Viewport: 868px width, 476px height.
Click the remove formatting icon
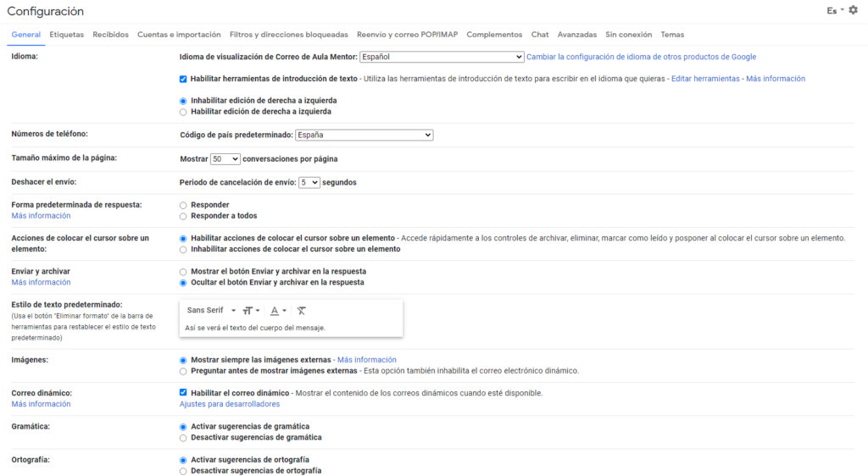pyautogui.click(x=301, y=311)
